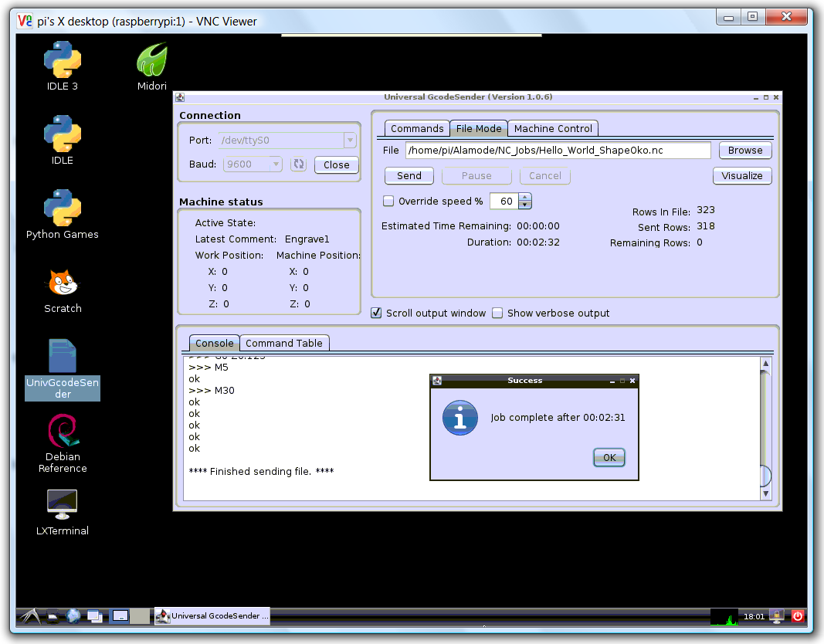Click OK in the Success dialog
The height and width of the screenshot is (644, 824).
[609, 458]
